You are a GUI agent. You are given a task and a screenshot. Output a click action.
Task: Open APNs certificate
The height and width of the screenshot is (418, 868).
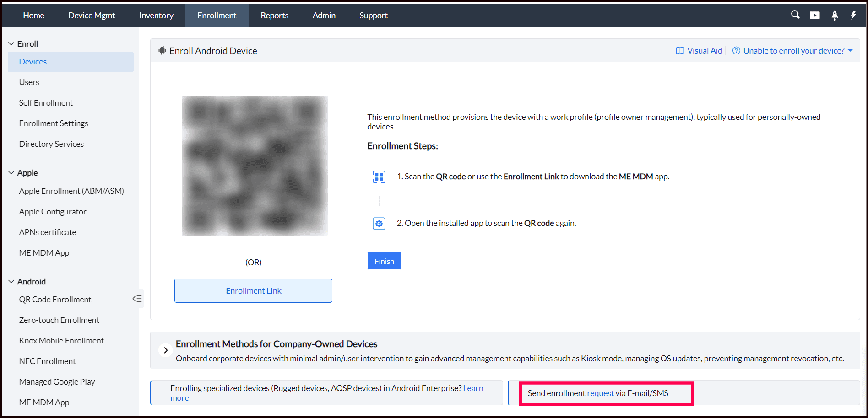48,232
